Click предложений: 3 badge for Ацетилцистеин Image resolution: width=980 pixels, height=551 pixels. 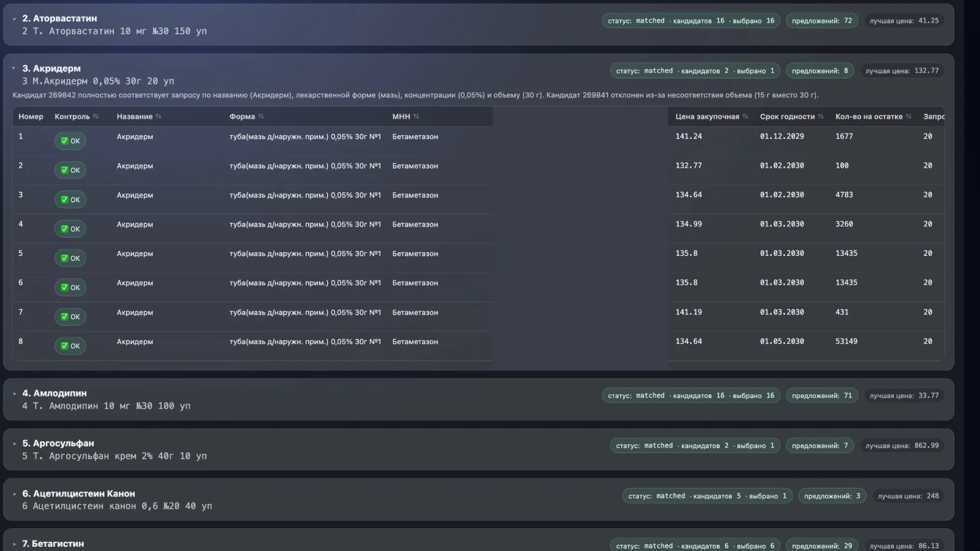[x=832, y=496]
